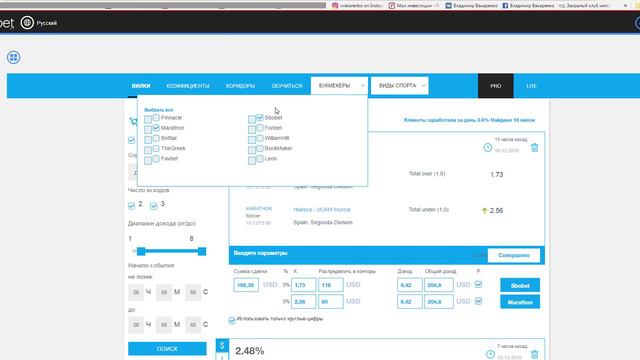Click the left handle of income range slider

point(141,251)
